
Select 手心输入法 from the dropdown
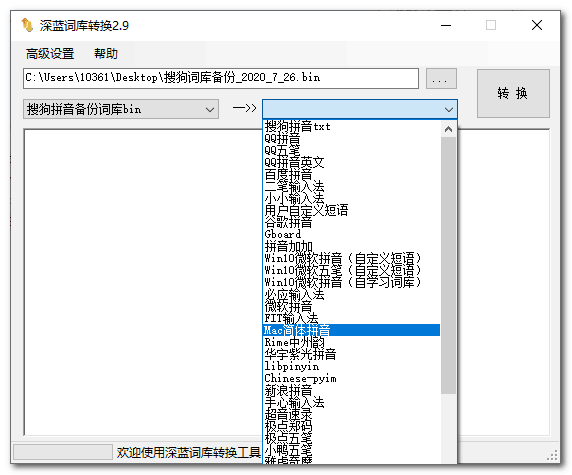click(351, 402)
